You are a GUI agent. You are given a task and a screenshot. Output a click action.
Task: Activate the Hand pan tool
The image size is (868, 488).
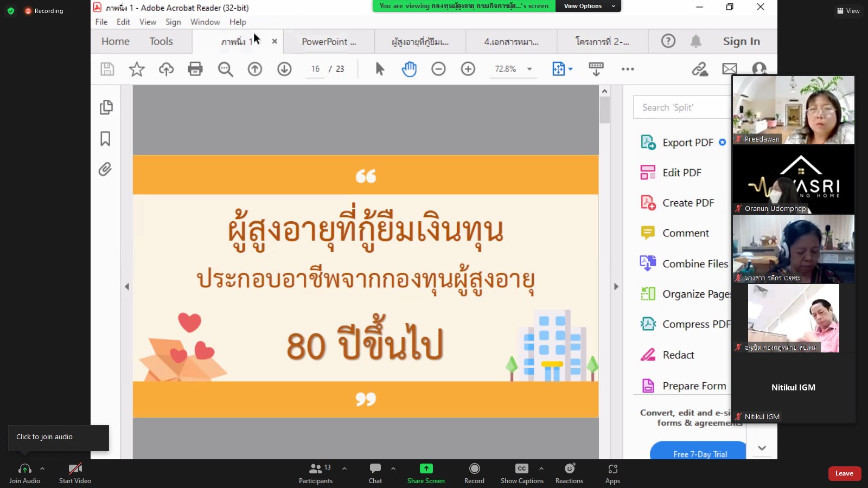pyautogui.click(x=409, y=69)
